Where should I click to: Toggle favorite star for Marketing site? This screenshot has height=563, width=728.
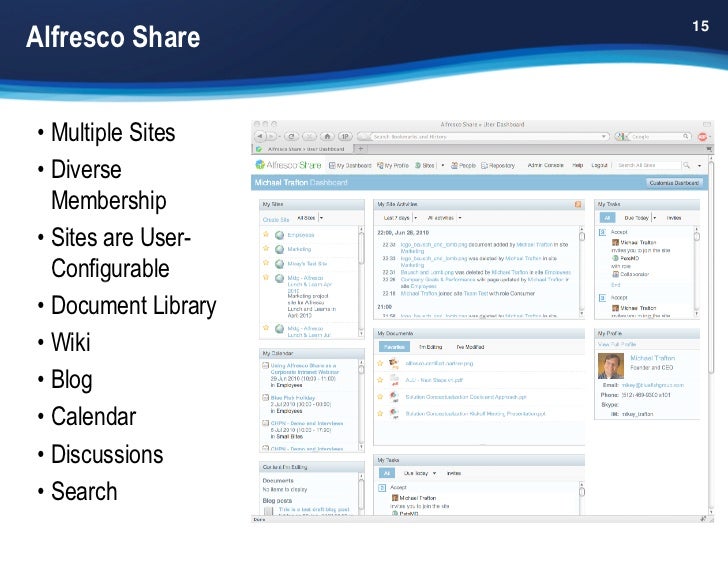[x=266, y=248]
